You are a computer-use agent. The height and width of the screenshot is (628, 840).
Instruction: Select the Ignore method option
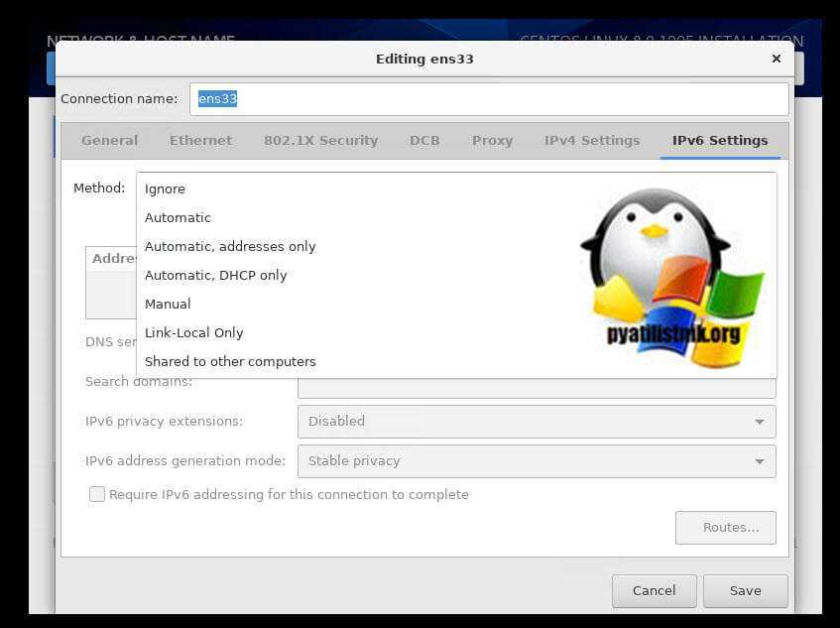[x=456, y=188]
